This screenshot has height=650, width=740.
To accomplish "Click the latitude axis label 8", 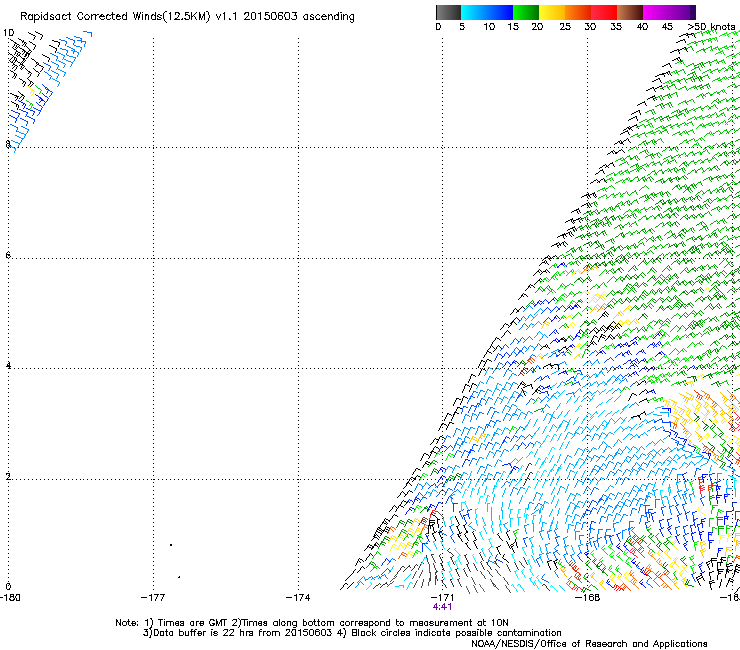I will tap(8, 144).
